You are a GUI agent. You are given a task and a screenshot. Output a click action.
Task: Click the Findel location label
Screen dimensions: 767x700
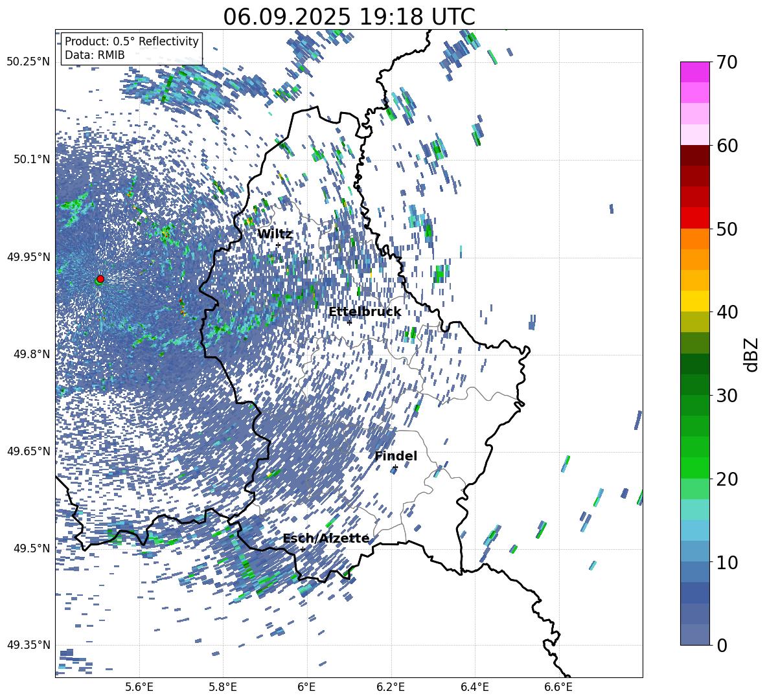pyautogui.click(x=396, y=456)
